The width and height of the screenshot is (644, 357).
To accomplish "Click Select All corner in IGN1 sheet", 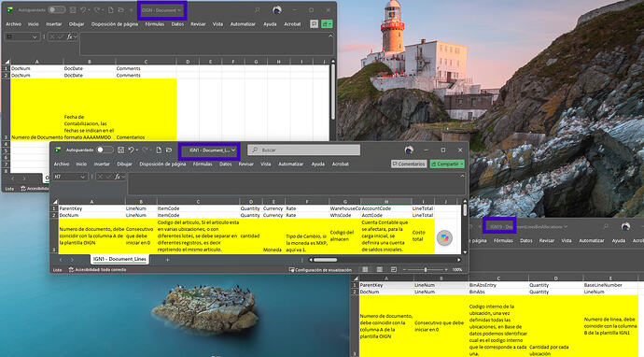I will click(x=55, y=202).
